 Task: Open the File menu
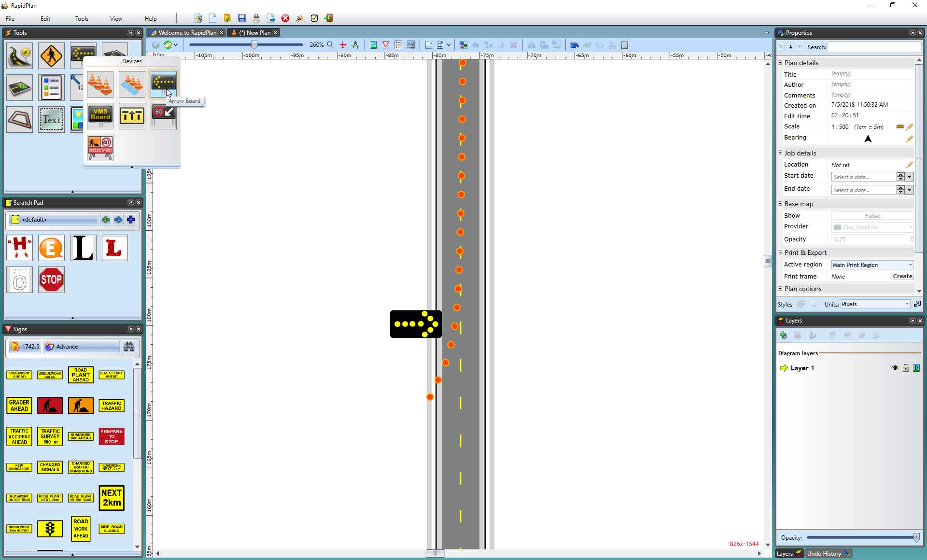point(10,19)
